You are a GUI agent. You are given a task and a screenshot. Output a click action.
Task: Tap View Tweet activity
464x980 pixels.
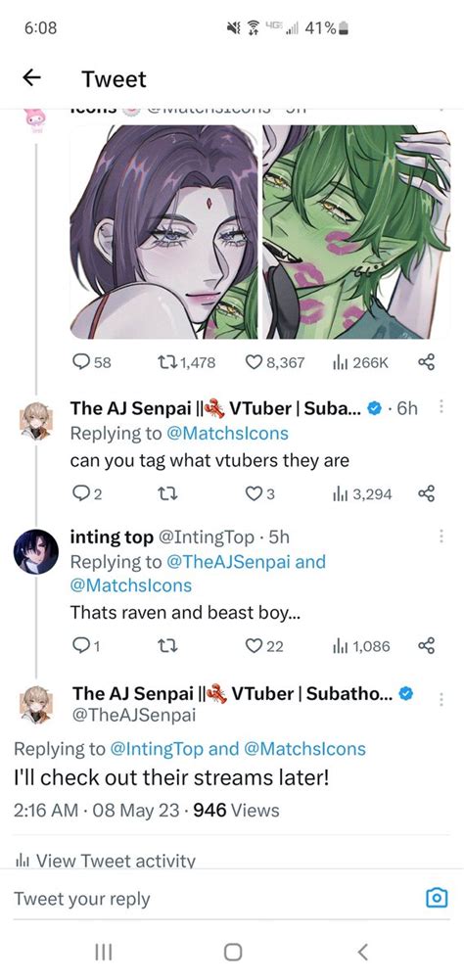click(x=105, y=861)
